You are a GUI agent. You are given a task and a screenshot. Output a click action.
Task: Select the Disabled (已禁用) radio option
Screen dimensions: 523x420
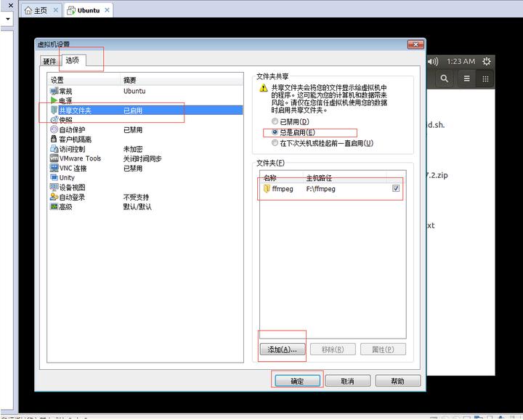click(275, 121)
